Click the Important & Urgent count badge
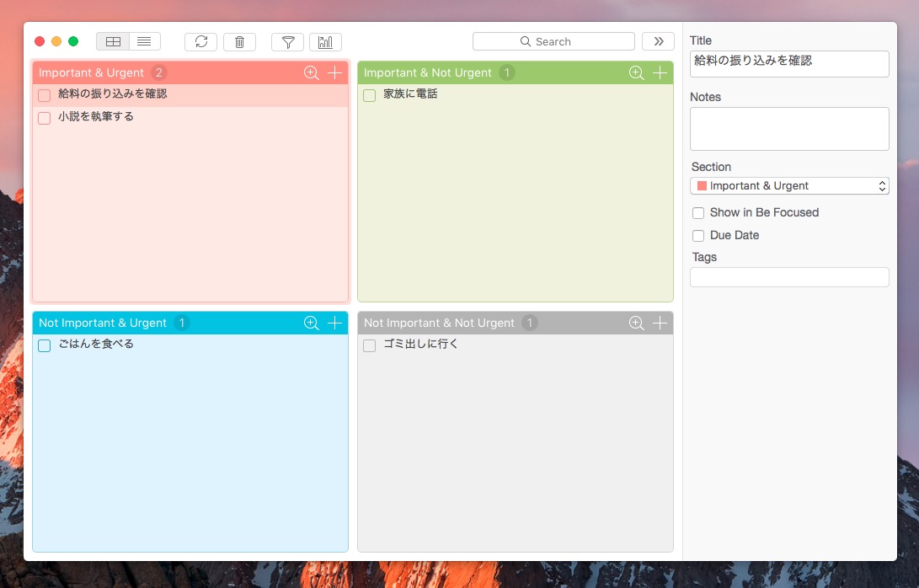919x588 pixels. point(159,72)
